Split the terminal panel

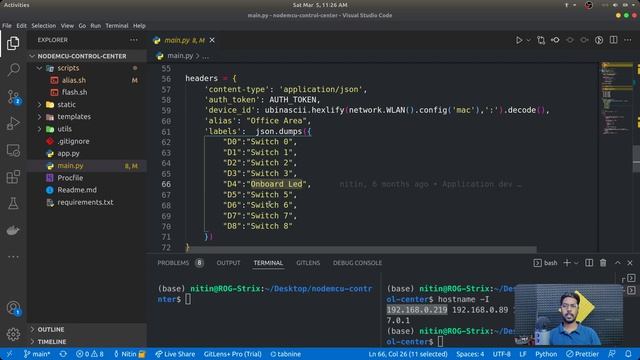click(x=589, y=263)
